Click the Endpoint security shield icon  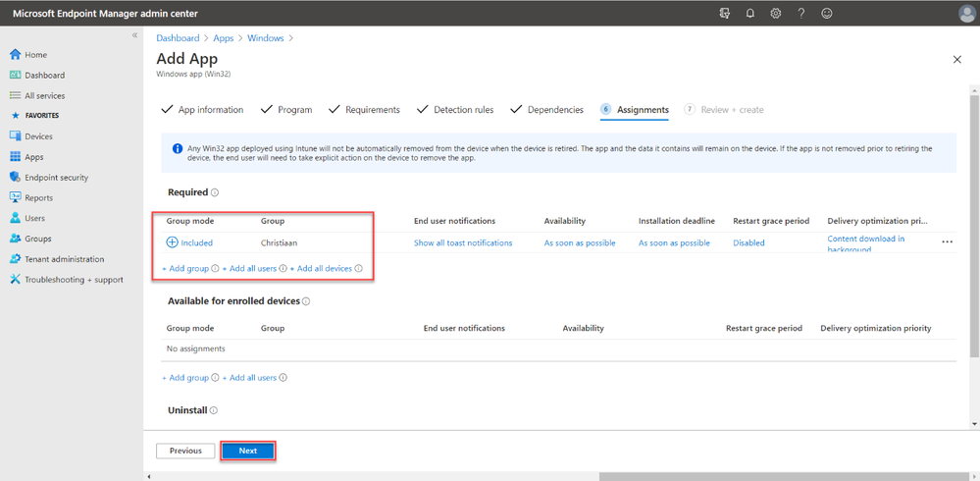coord(16,178)
